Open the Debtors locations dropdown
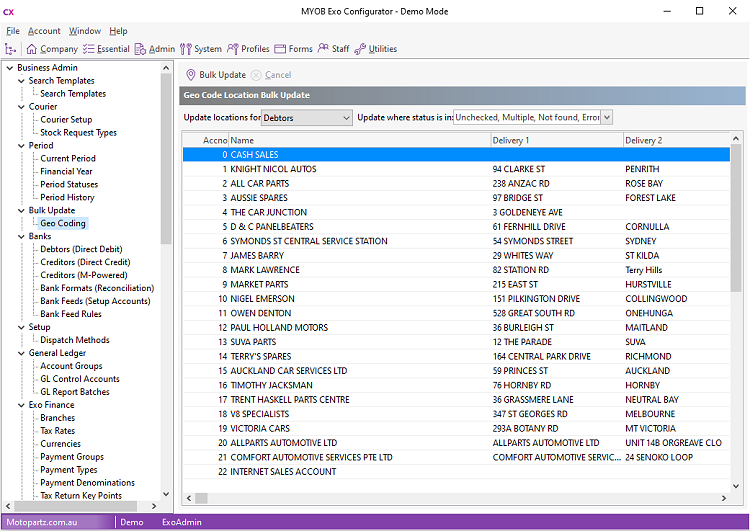 (x=307, y=118)
